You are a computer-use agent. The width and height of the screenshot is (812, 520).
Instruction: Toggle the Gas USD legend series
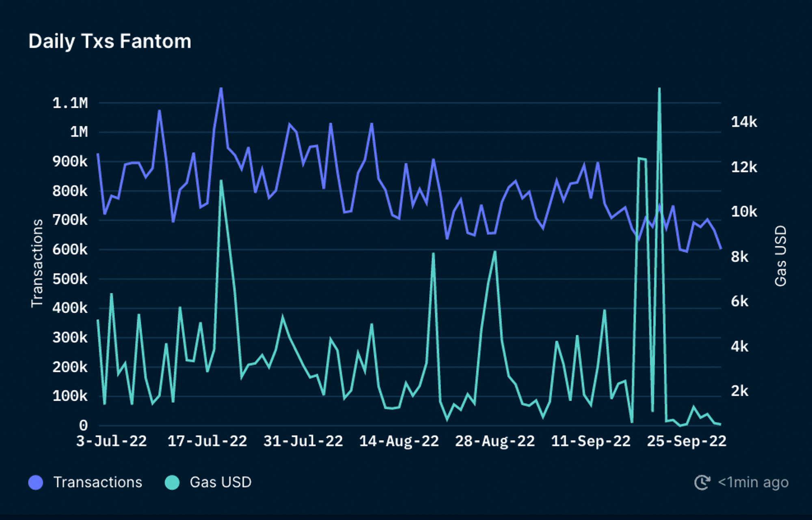[208, 482]
